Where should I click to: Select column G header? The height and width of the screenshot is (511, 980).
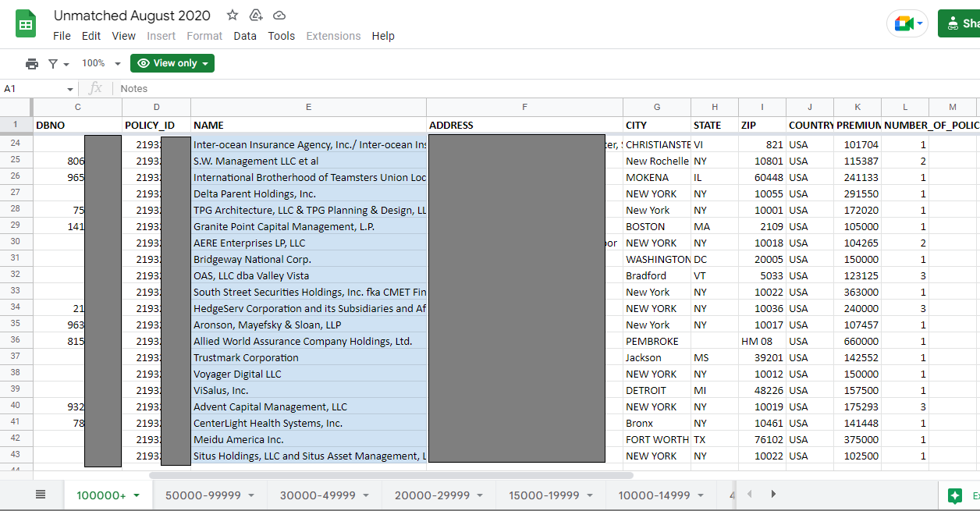click(657, 107)
